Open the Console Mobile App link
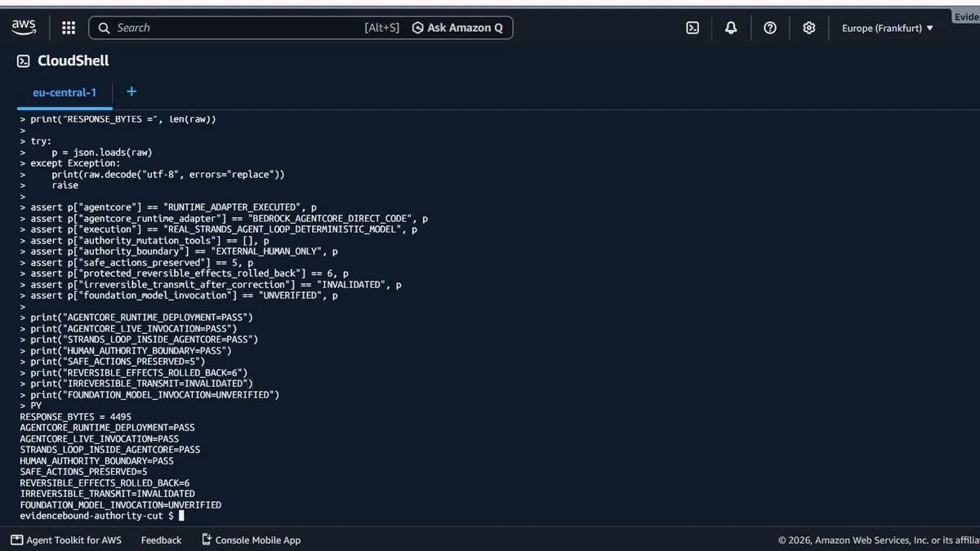The width and height of the screenshot is (980, 551). click(257, 540)
